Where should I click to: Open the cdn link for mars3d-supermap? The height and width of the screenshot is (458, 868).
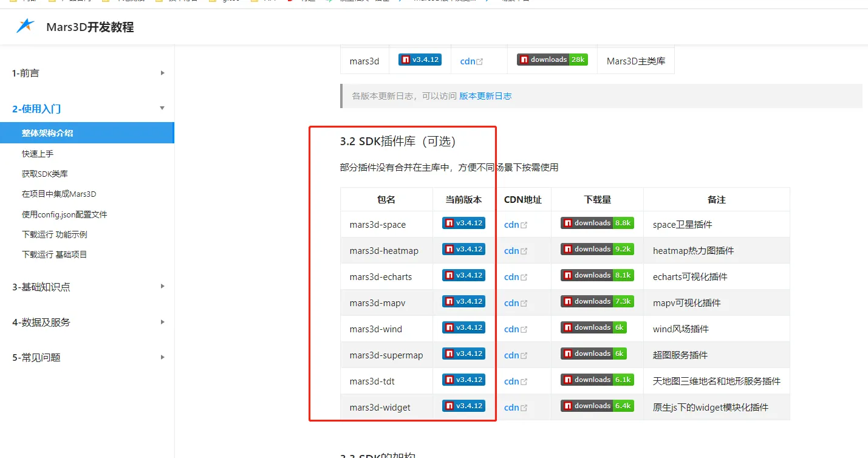pos(516,355)
